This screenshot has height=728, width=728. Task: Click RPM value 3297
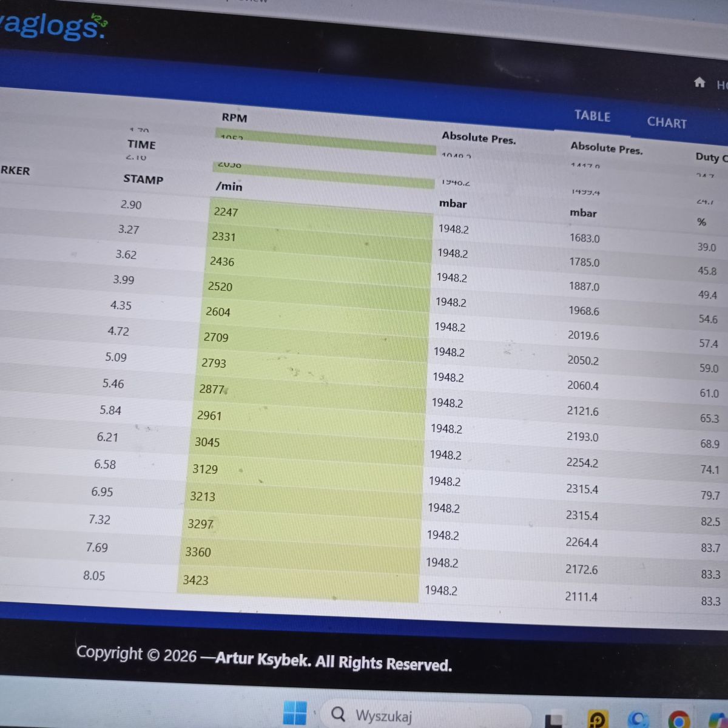click(x=200, y=524)
